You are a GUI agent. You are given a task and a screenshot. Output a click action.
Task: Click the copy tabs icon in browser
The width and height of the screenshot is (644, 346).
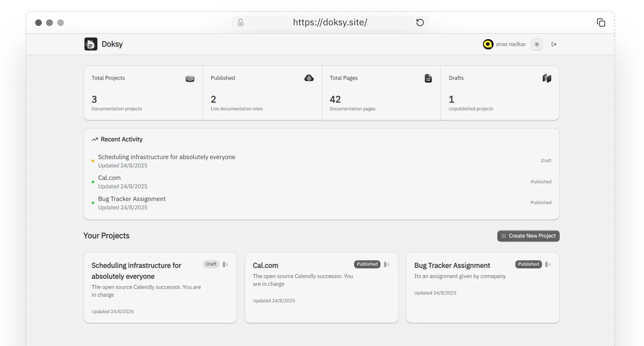[x=601, y=22]
